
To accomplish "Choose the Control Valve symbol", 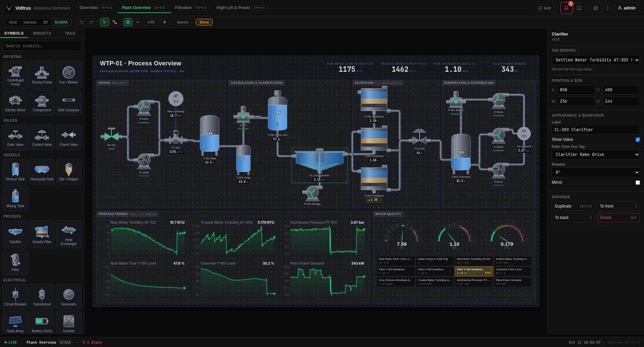I will tap(42, 137).
